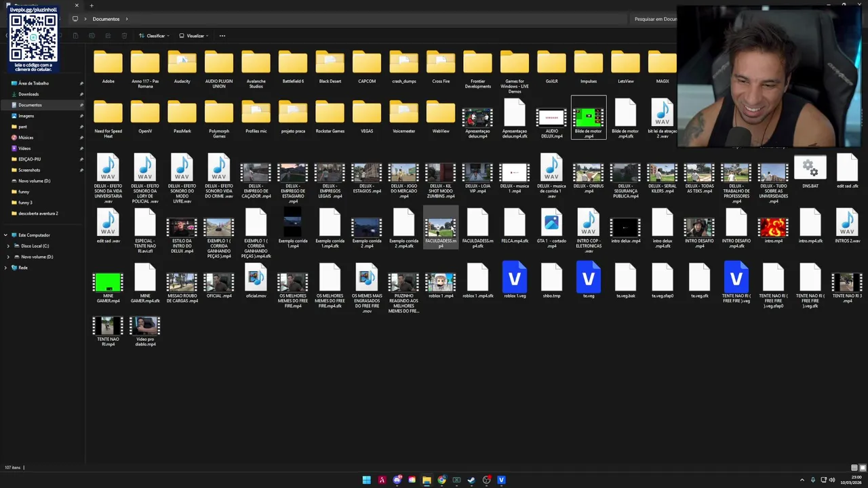Show hidden system tray icons
The width and height of the screenshot is (868, 488).
802,480
